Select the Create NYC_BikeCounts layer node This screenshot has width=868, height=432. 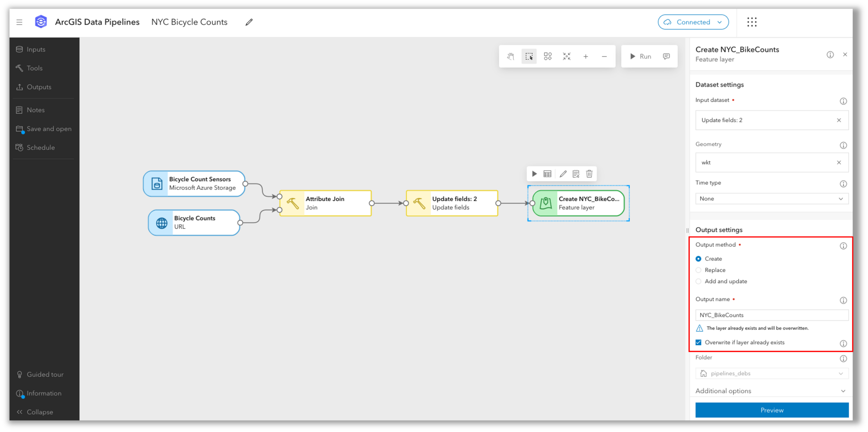coord(578,203)
